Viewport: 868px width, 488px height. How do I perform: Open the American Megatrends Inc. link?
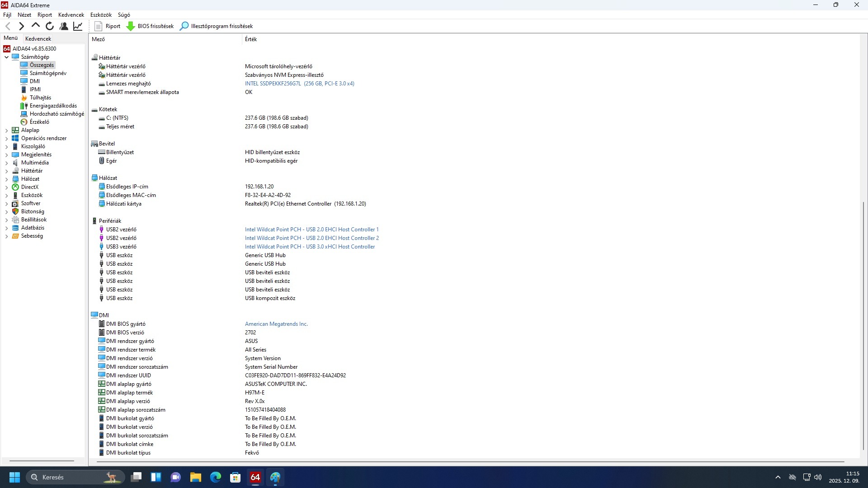[x=276, y=324]
